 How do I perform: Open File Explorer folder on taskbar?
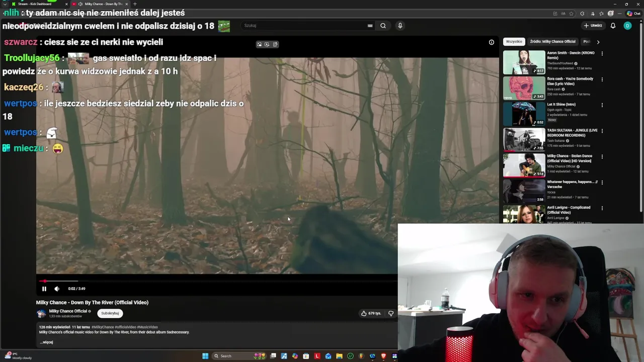tap(339, 356)
